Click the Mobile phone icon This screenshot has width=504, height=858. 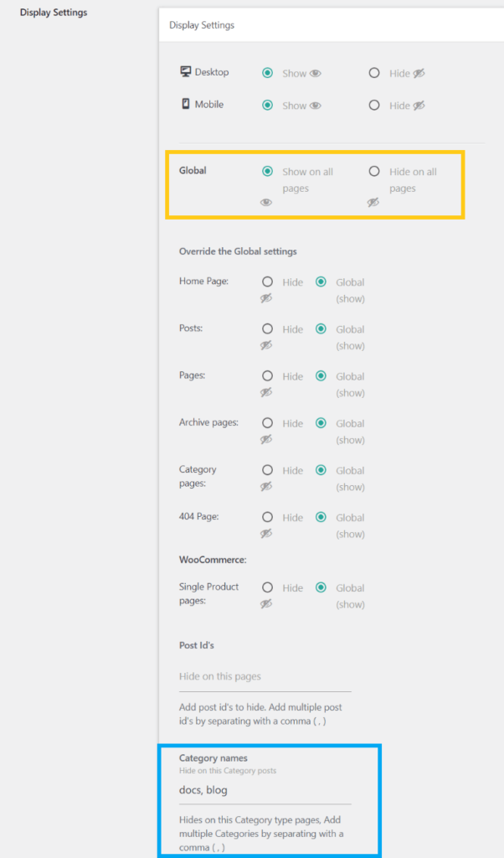pyautogui.click(x=186, y=105)
